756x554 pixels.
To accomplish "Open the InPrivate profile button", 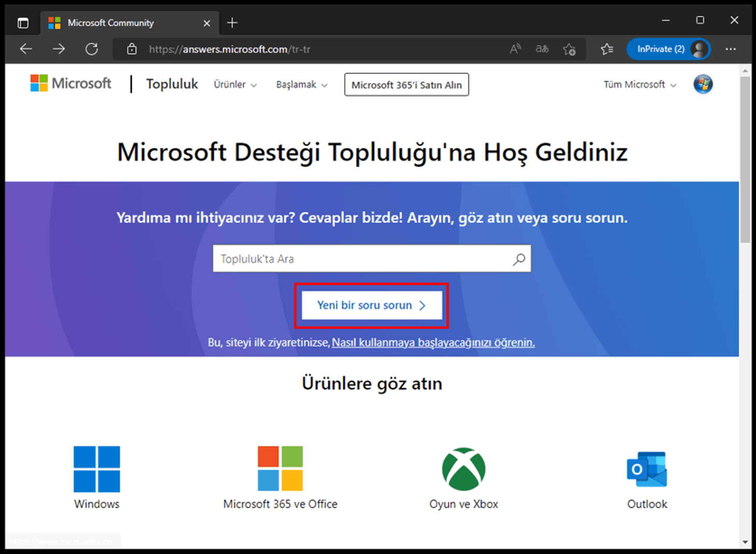I will coord(668,49).
